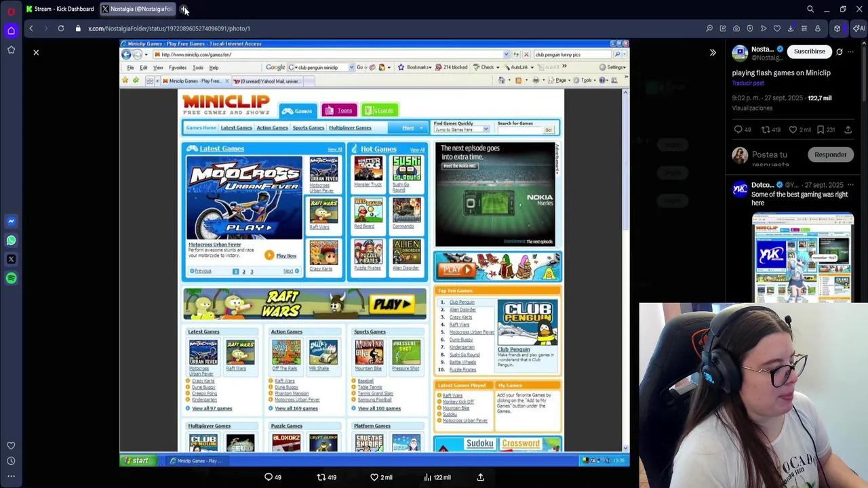Open more options on Dotcom's reply

851,185
